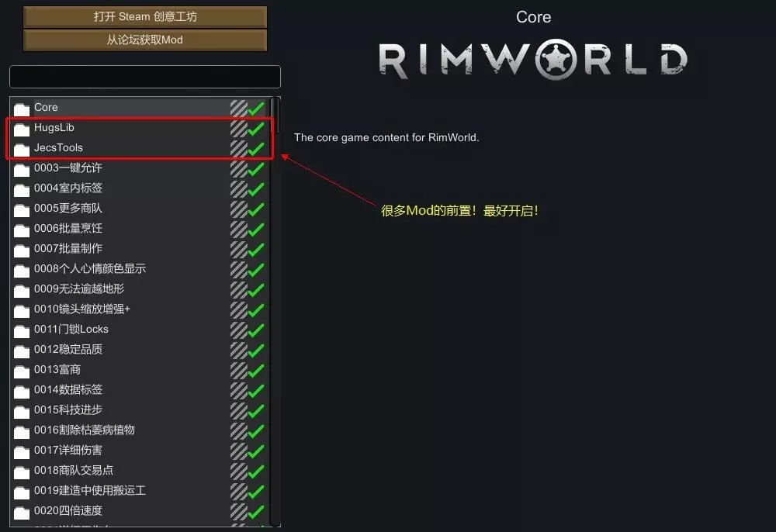Click reorder handle of 0015科技进步 row
776x532 pixels.
pos(238,411)
